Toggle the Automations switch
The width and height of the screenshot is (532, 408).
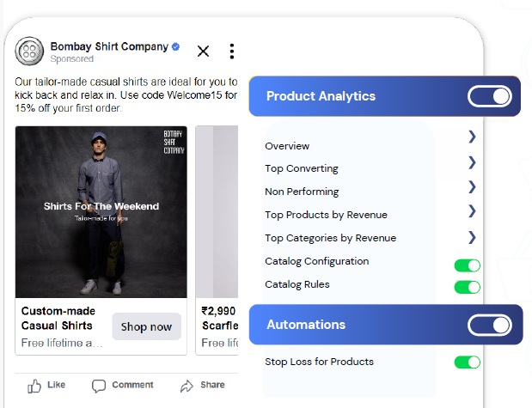(490, 325)
